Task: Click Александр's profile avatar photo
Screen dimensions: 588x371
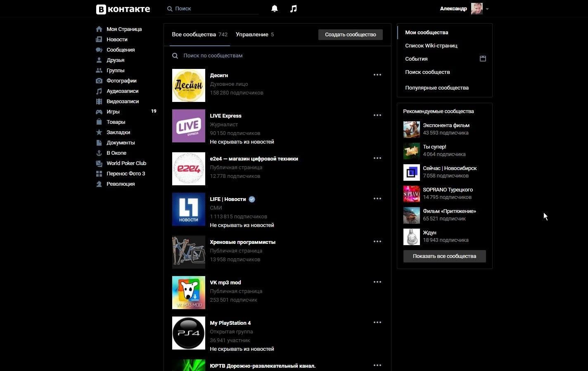Action: click(477, 9)
